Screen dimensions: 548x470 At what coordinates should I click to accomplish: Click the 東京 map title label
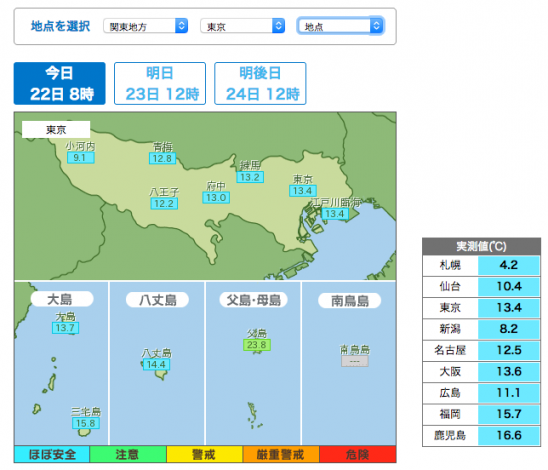pos(56,130)
